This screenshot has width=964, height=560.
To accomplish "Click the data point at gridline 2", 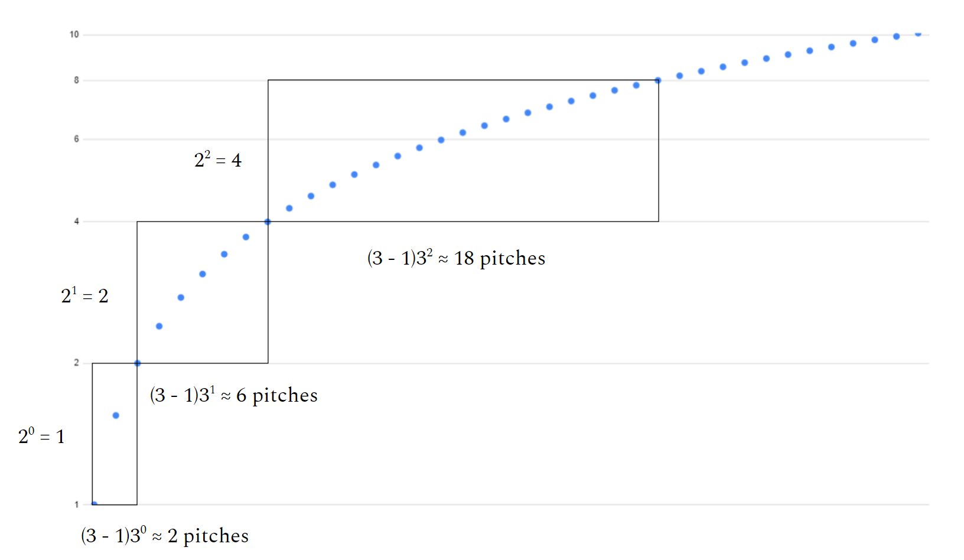I will [x=138, y=363].
